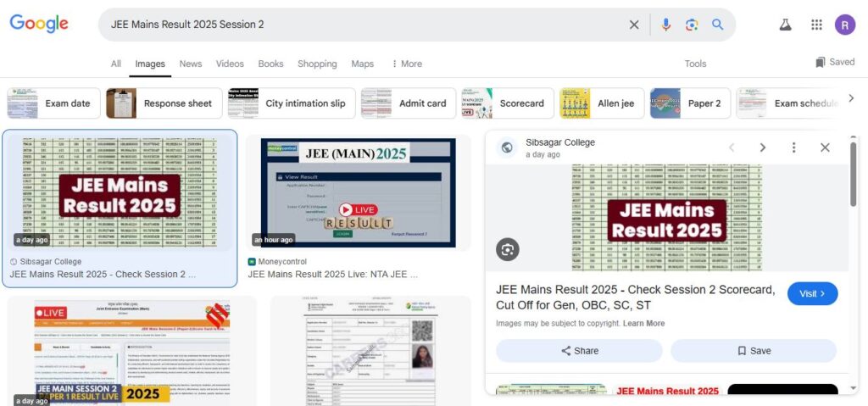Open related image 'JEE Mains Result 2025' below
This screenshot has width=868, height=406.
[667, 391]
